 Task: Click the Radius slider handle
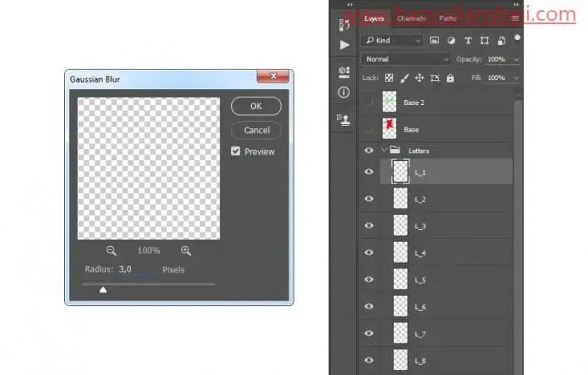coord(103,290)
